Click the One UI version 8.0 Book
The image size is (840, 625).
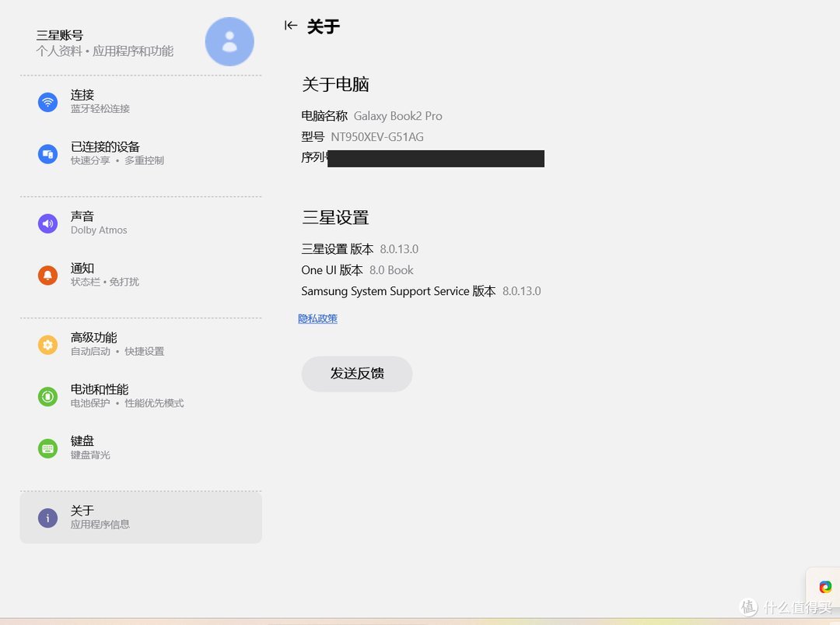pyautogui.click(x=391, y=270)
